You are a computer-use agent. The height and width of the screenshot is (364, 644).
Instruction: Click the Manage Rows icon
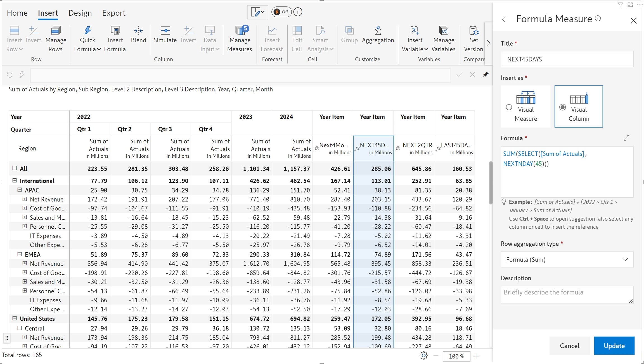(56, 31)
